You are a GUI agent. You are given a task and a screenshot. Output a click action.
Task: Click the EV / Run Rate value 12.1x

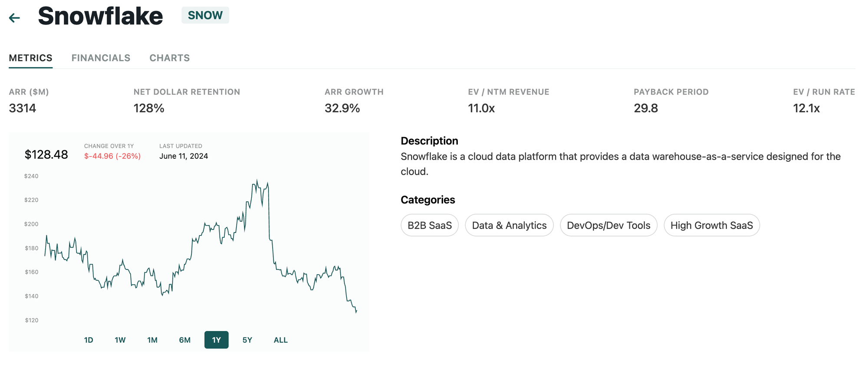point(806,108)
